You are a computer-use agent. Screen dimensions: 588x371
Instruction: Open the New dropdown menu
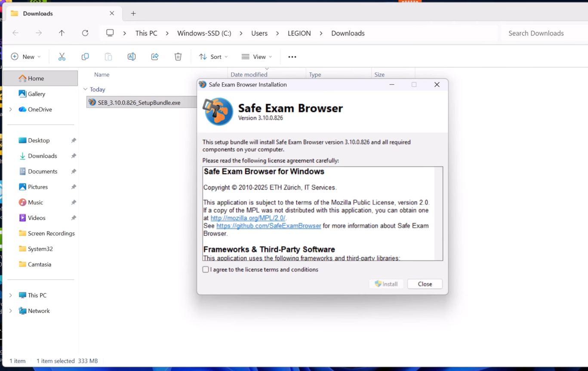pyautogui.click(x=26, y=57)
